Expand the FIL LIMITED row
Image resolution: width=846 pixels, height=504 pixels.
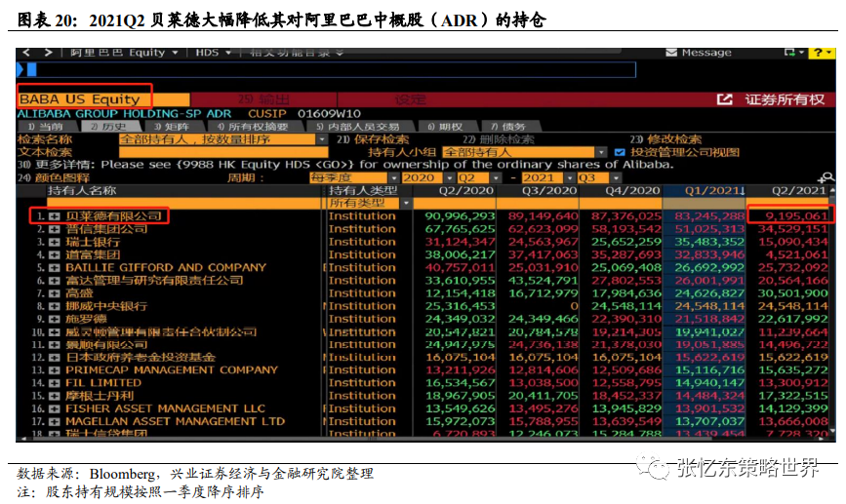pos(54,383)
